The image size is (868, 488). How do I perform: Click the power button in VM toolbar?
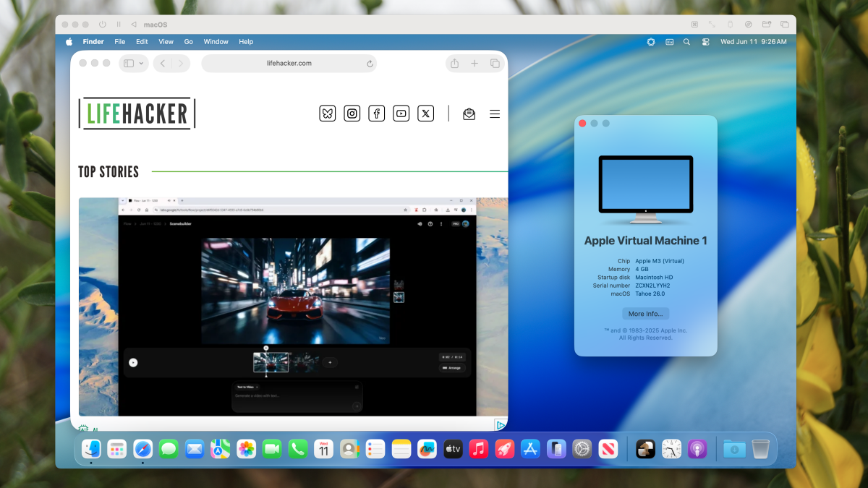click(x=102, y=25)
